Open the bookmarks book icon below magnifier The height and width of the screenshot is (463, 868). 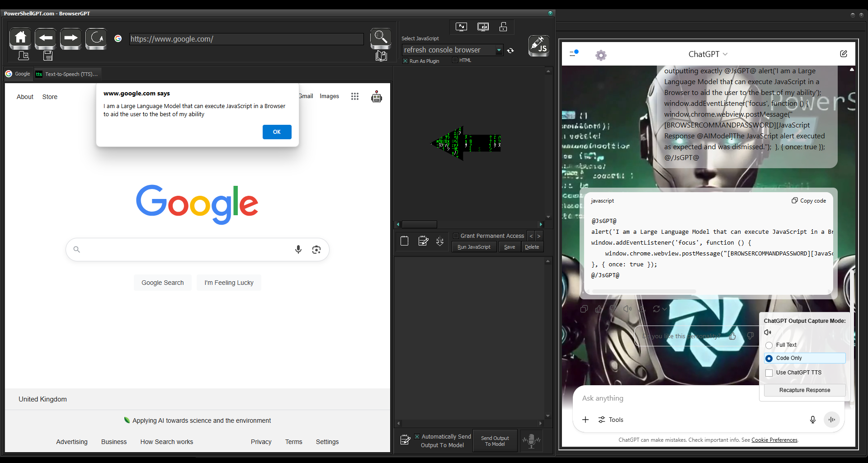pyautogui.click(x=381, y=56)
